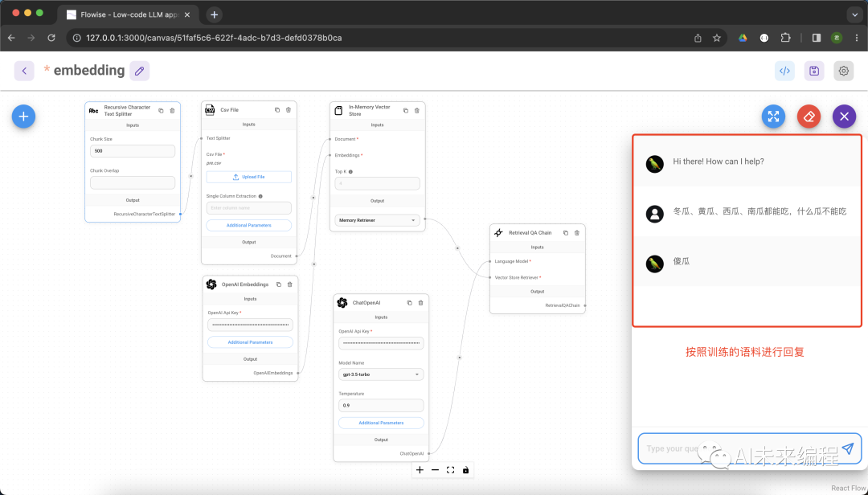Screen dimensions: 868x495
Task: Click the OpenAIEmbeddings output label
Action: (273, 373)
